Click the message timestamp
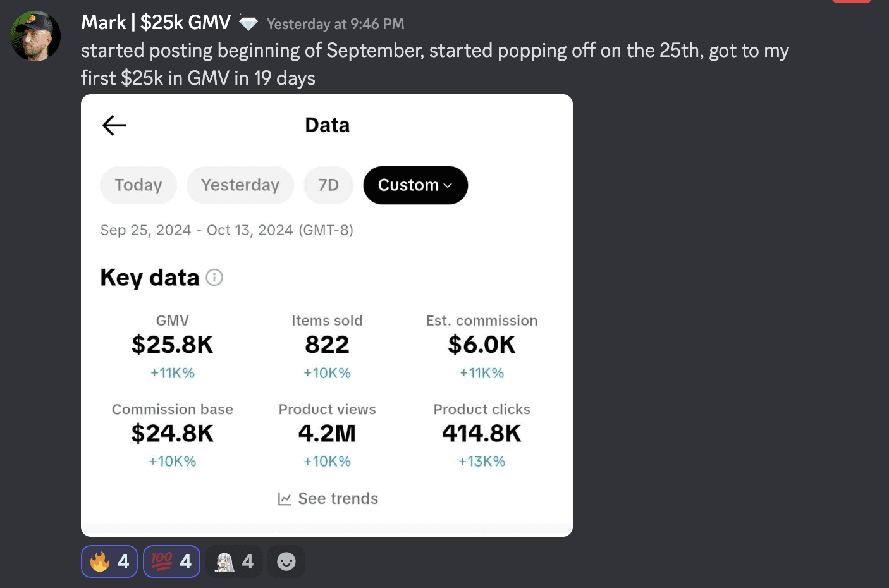 (335, 24)
